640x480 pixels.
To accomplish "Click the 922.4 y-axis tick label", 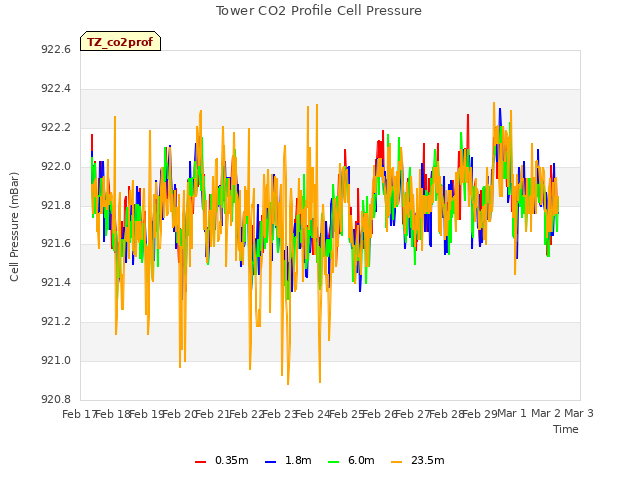I will coord(56,89).
